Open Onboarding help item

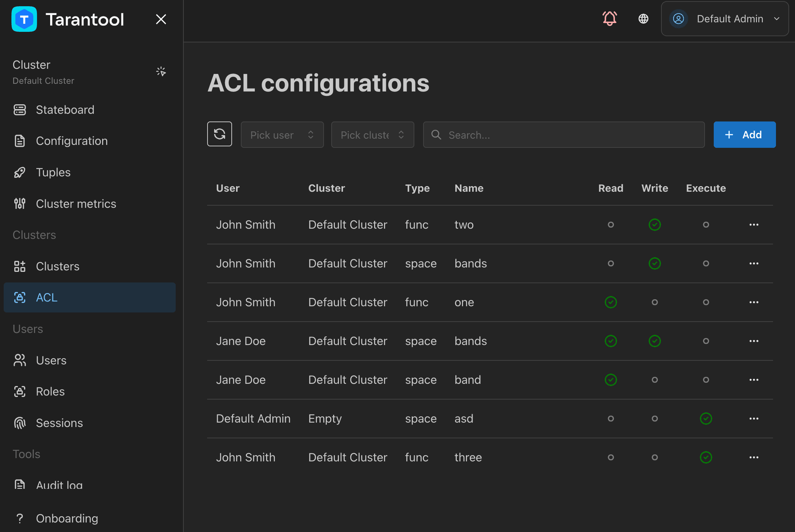90,518
